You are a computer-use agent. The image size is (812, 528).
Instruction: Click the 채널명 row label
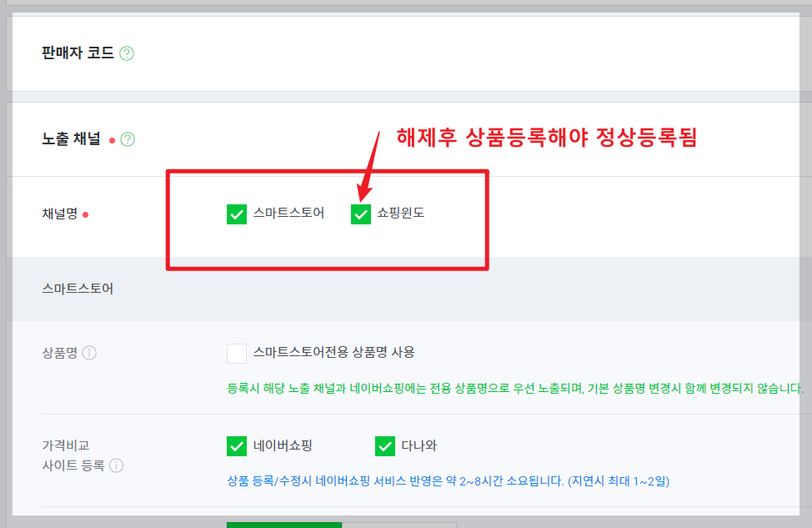58,214
